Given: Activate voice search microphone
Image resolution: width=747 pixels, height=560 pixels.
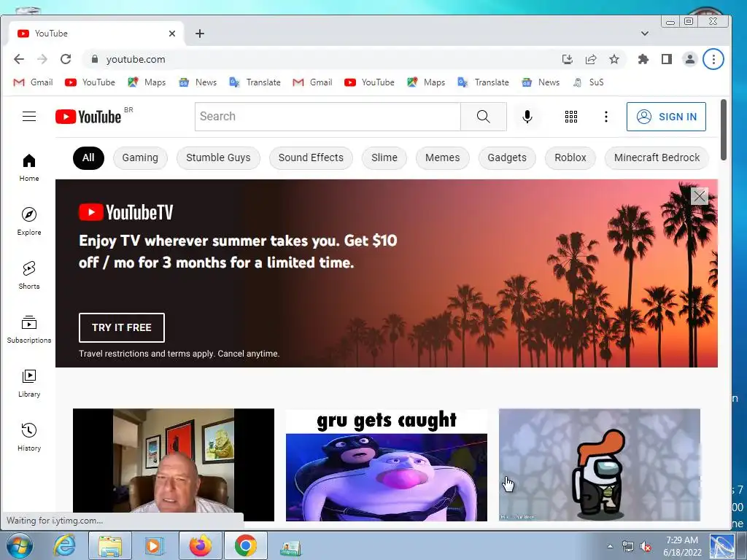Looking at the screenshot, I should tap(527, 117).
